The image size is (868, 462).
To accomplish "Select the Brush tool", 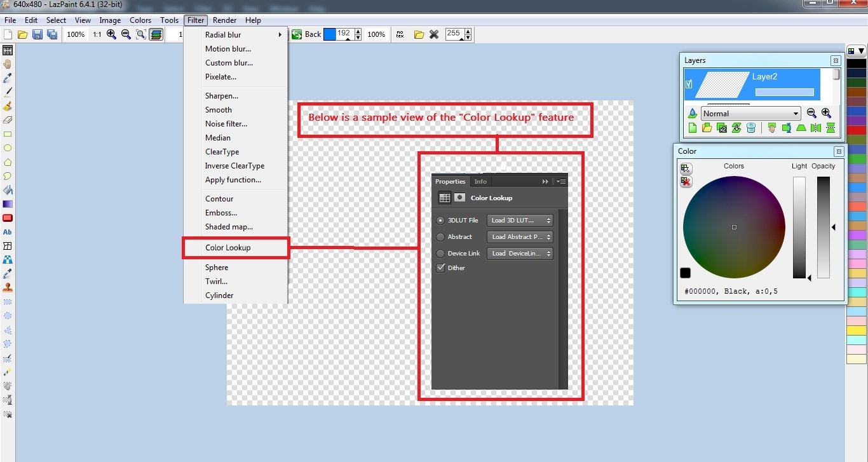I will [x=8, y=106].
